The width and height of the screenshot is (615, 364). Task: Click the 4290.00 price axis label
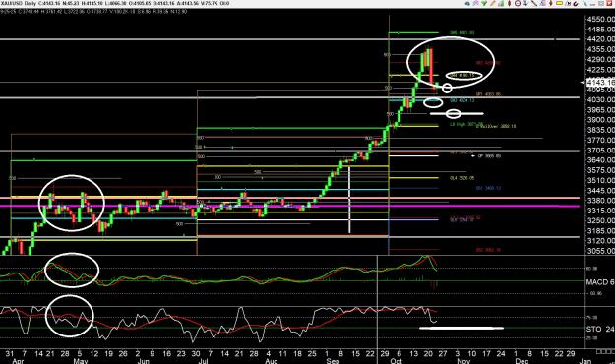pyautogui.click(x=600, y=60)
